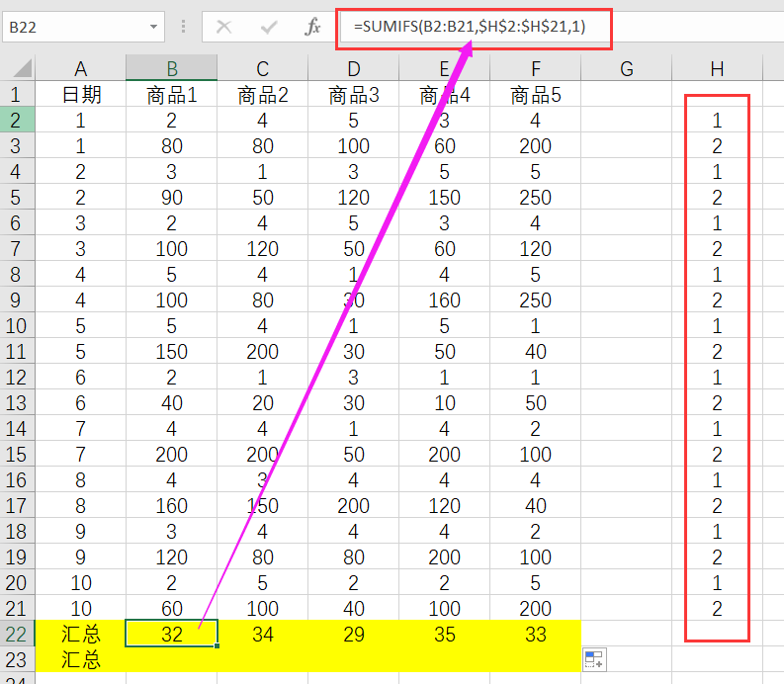784x684 pixels.
Task: Select column B header
Action: pyautogui.click(x=171, y=68)
